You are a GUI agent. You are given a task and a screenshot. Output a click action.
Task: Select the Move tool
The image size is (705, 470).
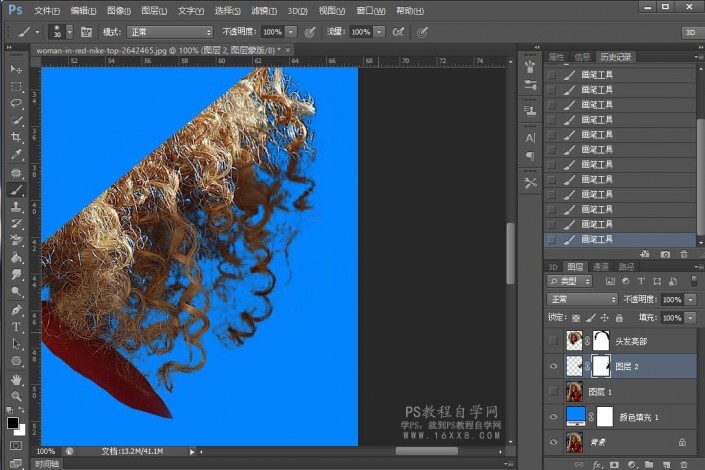[16, 68]
